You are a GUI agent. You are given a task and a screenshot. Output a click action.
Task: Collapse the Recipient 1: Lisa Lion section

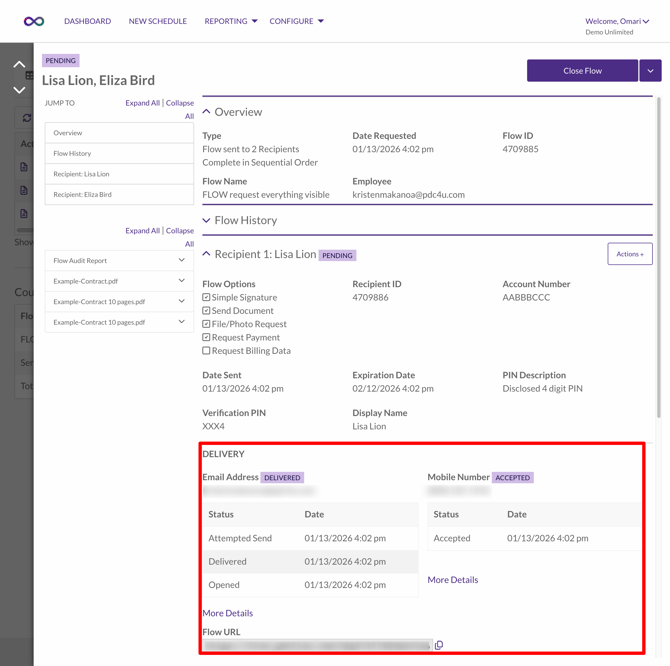(x=207, y=255)
